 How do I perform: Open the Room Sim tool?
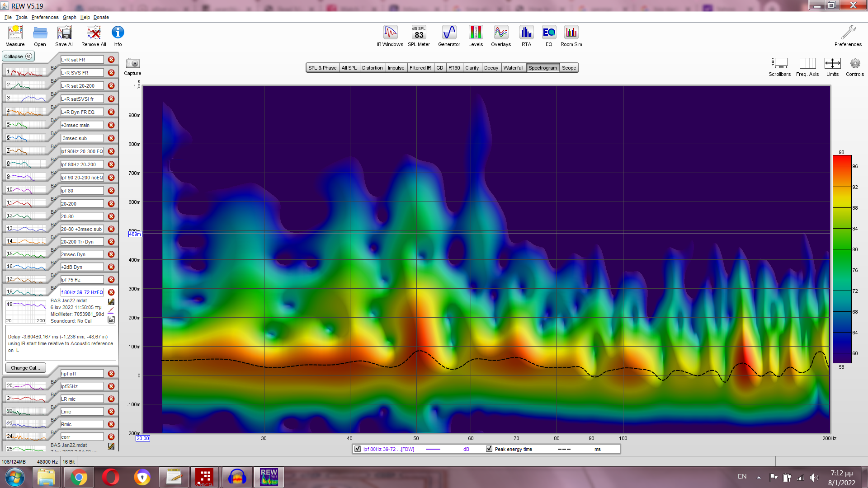571,36
